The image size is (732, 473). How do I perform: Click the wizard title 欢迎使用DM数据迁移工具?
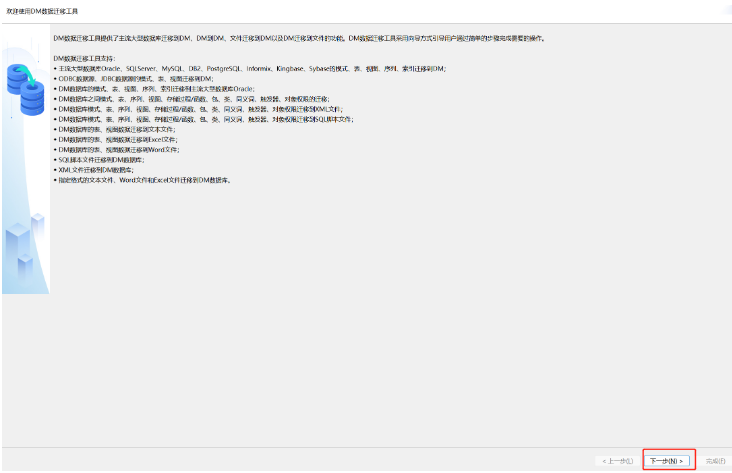pyautogui.click(x=42, y=11)
